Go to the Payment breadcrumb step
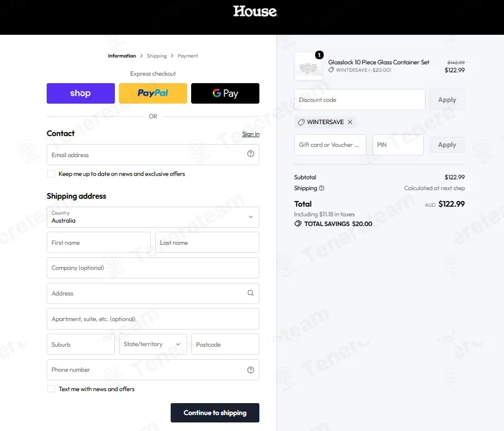 [188, 56]
